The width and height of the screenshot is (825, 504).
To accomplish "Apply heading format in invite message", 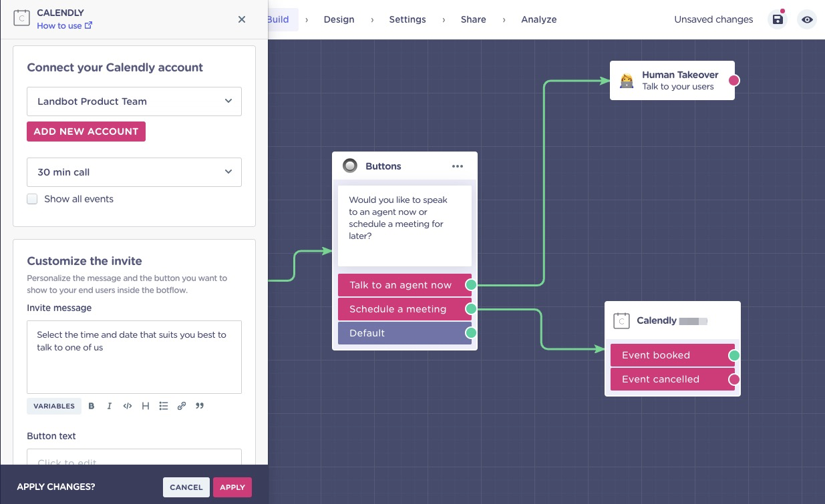I will 146,406.
